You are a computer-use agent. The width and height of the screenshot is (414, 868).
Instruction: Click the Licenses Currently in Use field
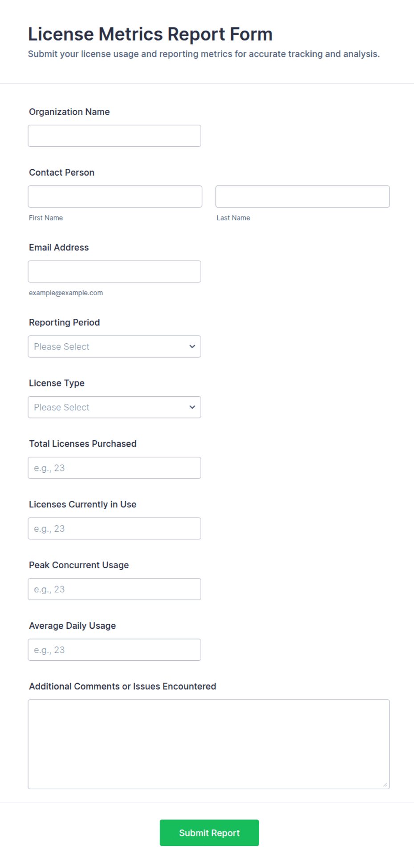(x=114, y=529)
